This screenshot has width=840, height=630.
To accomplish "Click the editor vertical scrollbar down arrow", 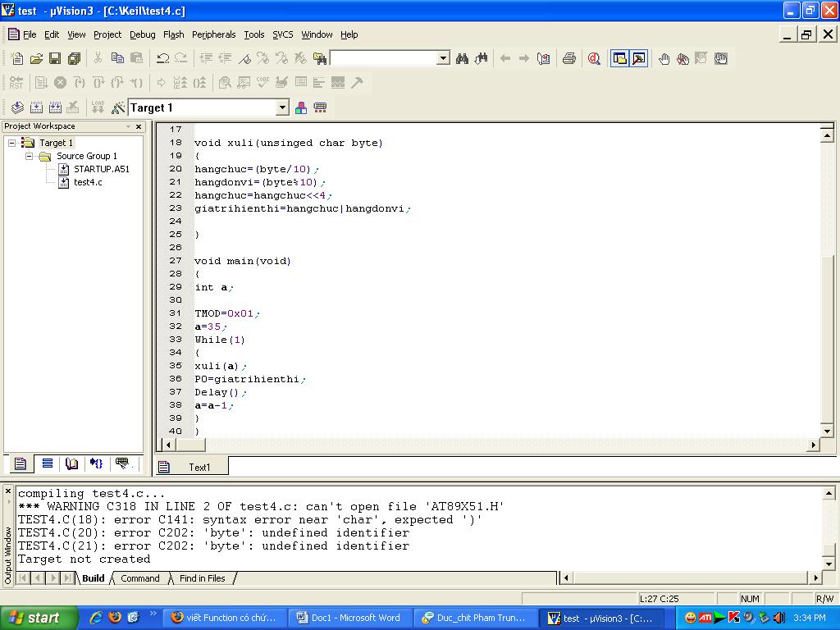I will click(827, 430).
